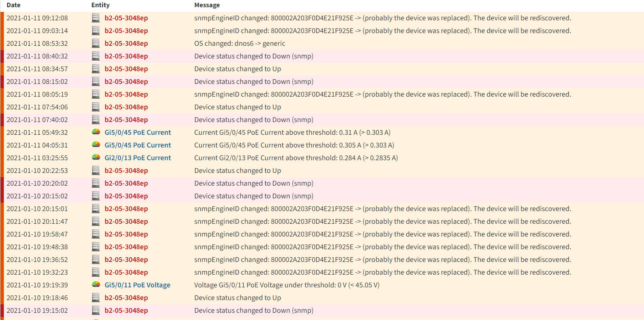Open the Gi5/0/11 PoE Voltage entity link
The image size is (644, 320).
137,285
